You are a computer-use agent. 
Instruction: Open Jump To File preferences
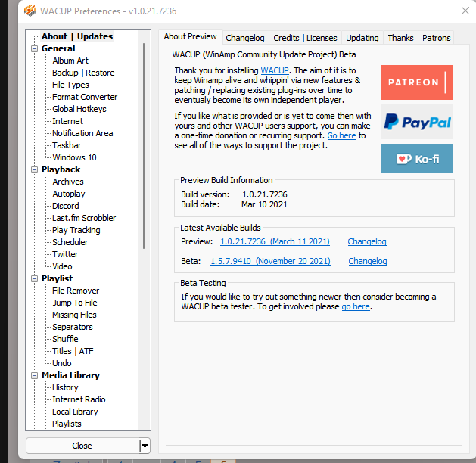click(x=75, y=303)
